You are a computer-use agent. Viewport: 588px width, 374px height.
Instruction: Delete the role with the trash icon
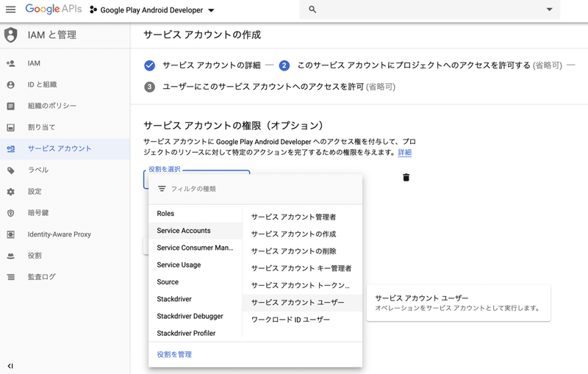[406, 177]
